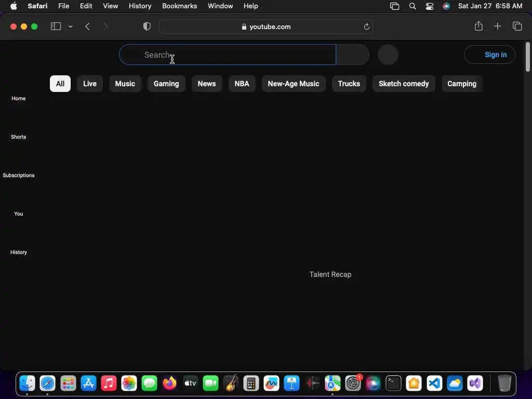Click the search submit button beside field
Image resolution: width=532 pixels, height=399 pixels.
[353, 55]
